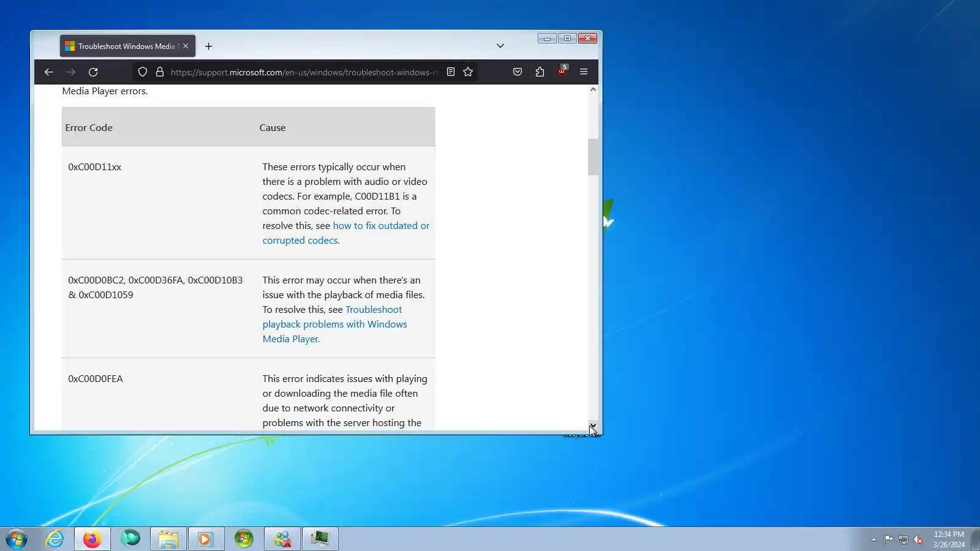Click the vertical scrollbar thumb
Viewport: 980px width, 551px height.
point(593,157)
